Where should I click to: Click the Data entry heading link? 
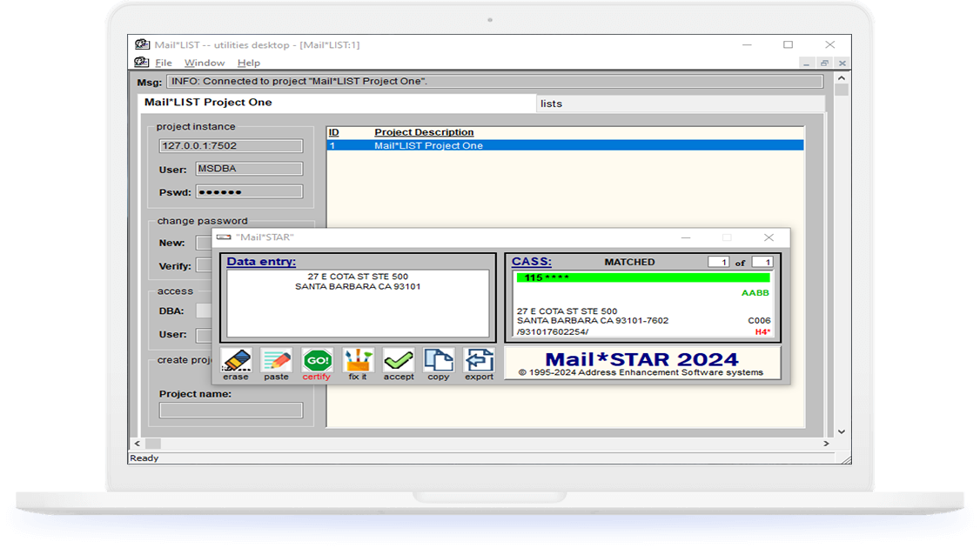pyautogui.click(x=261, y=262)
